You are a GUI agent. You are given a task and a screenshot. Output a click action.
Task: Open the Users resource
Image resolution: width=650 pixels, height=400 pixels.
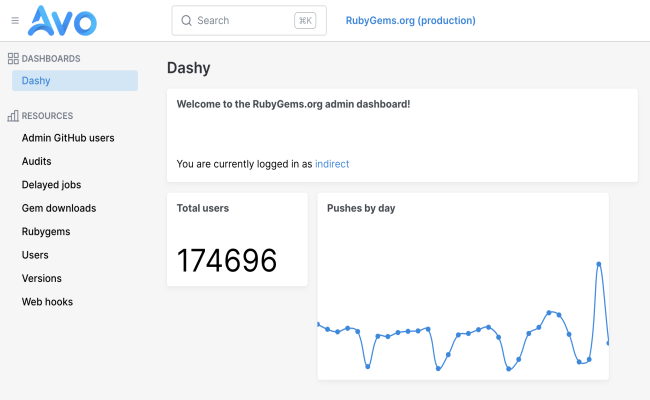[x=35, y=255]
